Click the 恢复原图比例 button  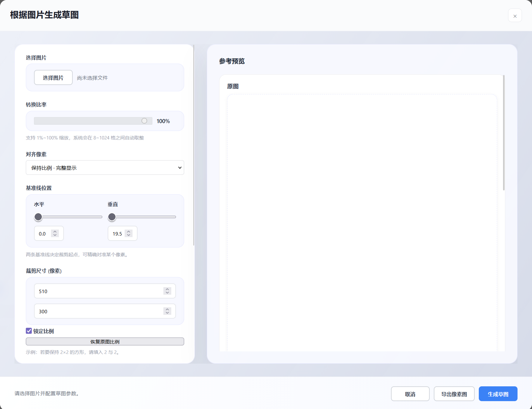[x=105, y=342]
